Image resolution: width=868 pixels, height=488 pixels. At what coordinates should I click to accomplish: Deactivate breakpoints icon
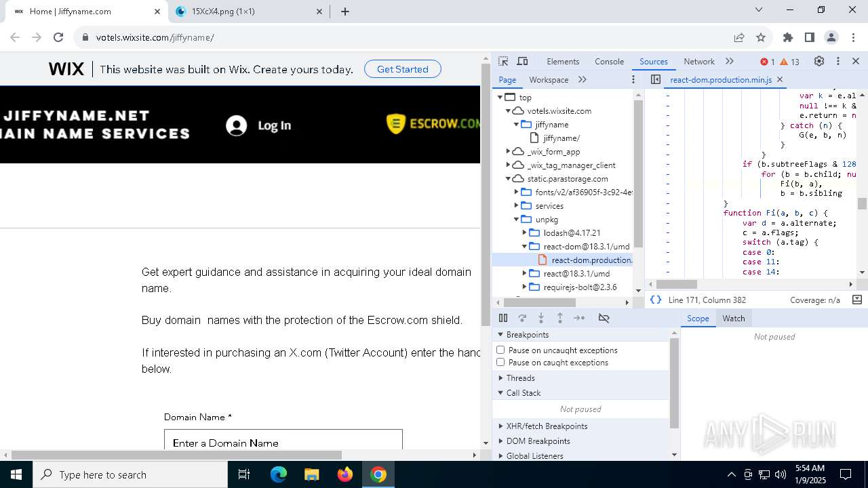pos(604,318)
